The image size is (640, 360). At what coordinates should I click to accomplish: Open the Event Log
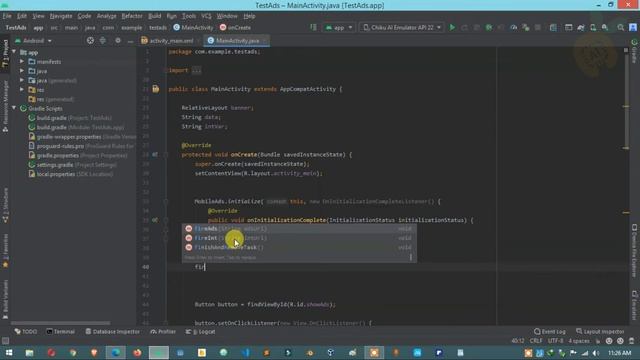(x=550, y=331)
